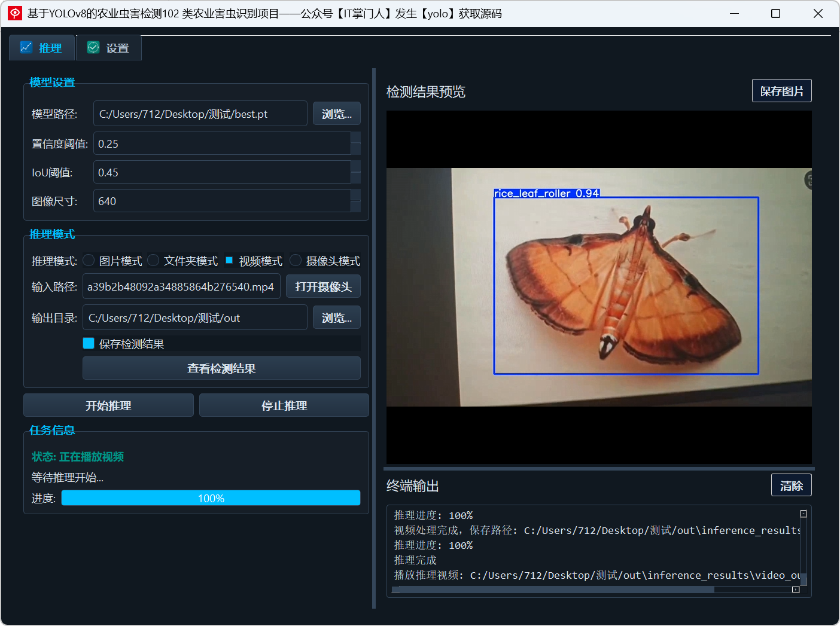The height and width of the screenshot is (626, 840).
Task: Click the 开始推理 button
Action: coord(108,405)
